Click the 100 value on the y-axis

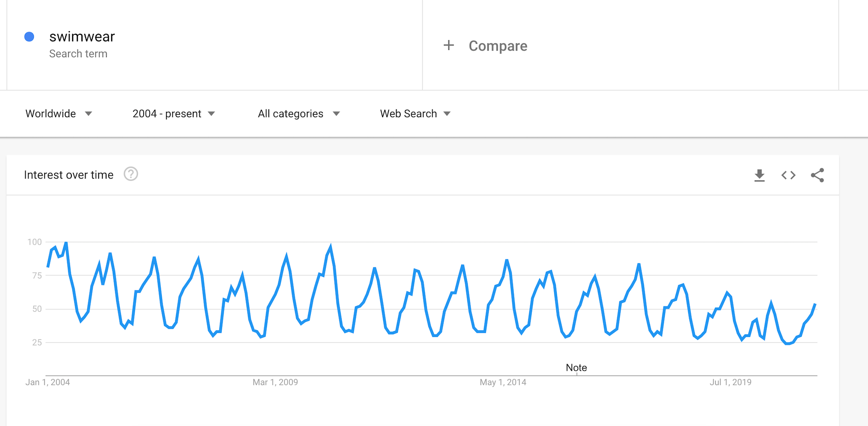pyautogui.click(x=34, y=242)
